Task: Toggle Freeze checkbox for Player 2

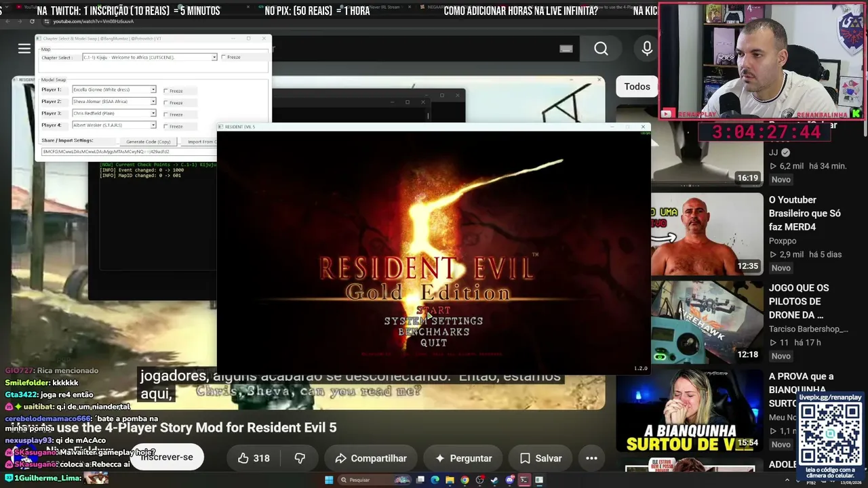Action: click(165, 102)
